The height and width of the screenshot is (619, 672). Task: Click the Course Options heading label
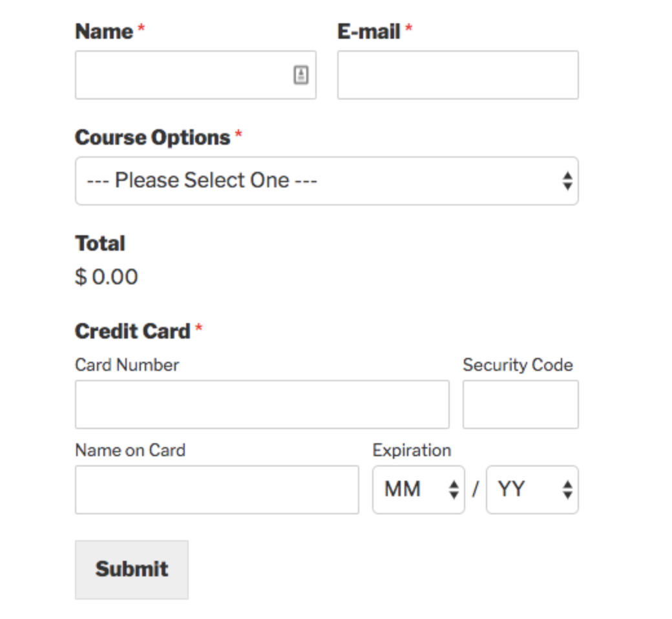click(152, 137)
